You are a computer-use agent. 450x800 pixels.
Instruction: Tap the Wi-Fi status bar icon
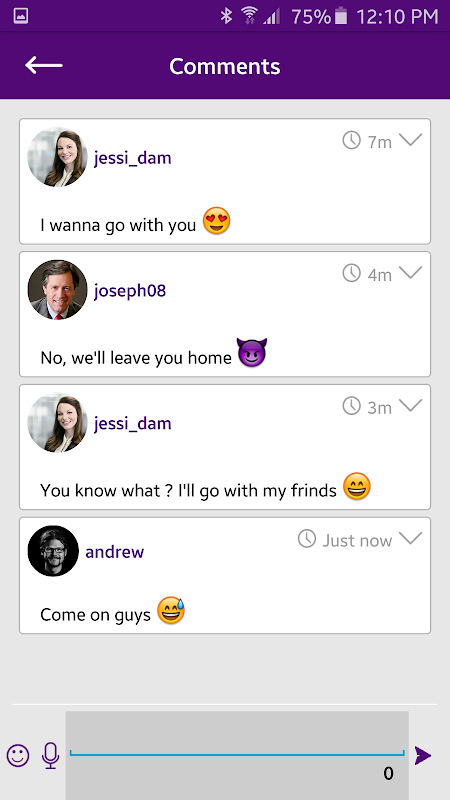tap(249, 16)
